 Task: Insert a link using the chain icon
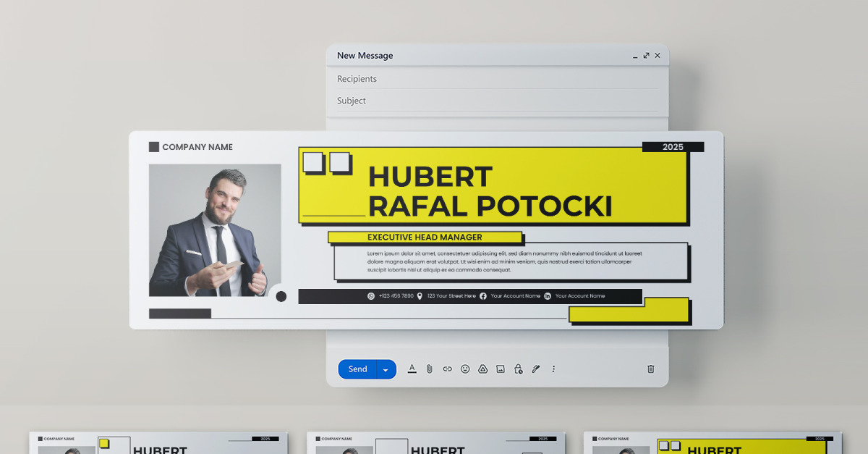[447, 369]
